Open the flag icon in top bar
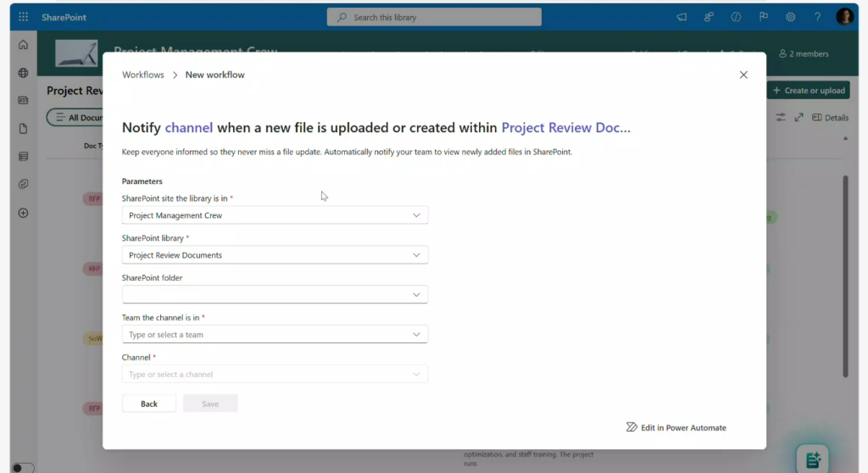 coord(764,17)
